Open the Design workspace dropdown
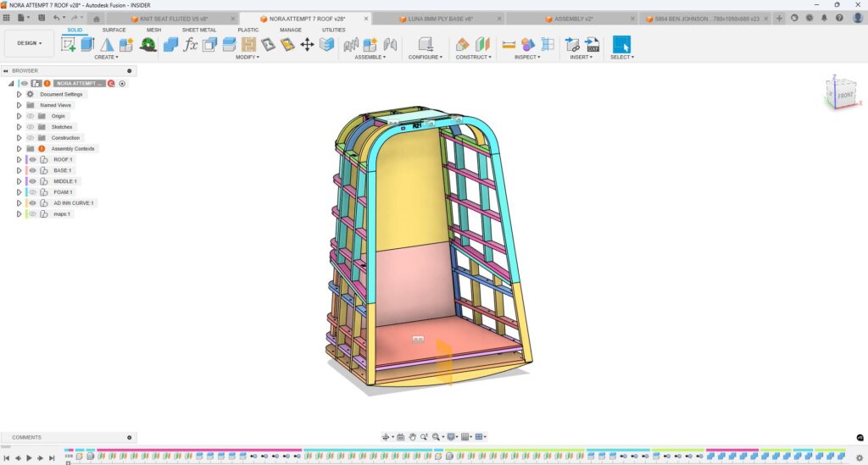Image resolution: width=868 pixels, height=465 pixels. tap(29, 43)
